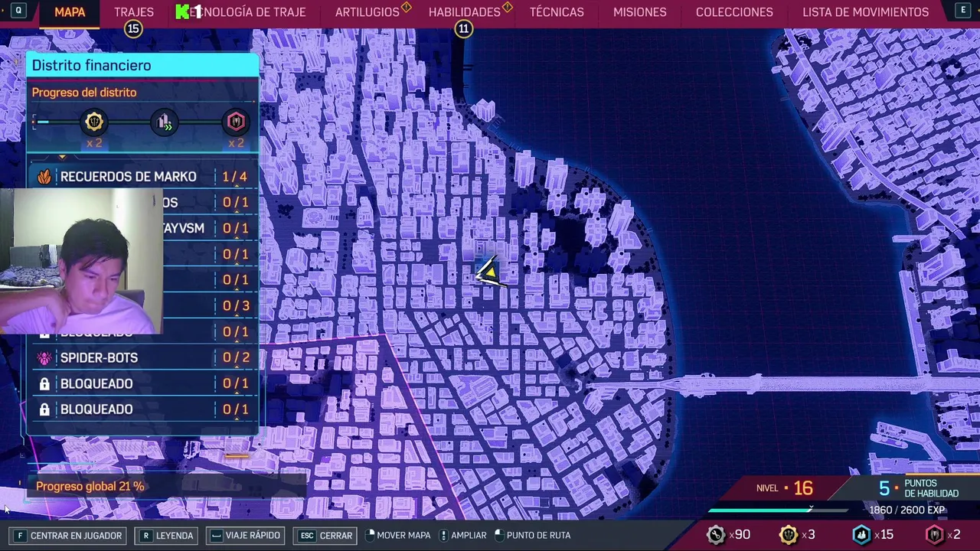The height and width of the screenshot is (551, 980).
Task: Click the 1 / 4 Marko counter
Action: click(x=235, y=177)
